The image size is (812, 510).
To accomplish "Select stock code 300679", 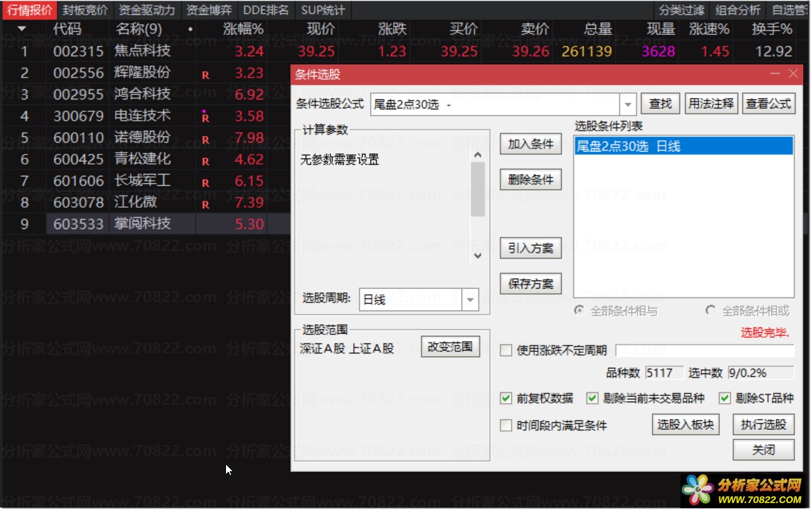I will click(78, 116).
